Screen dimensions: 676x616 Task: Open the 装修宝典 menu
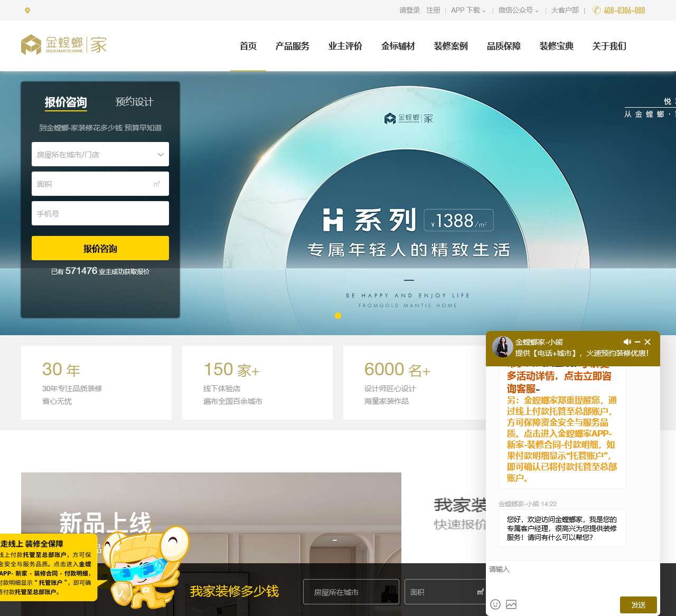pyautogui.click(x=557, y=46)
